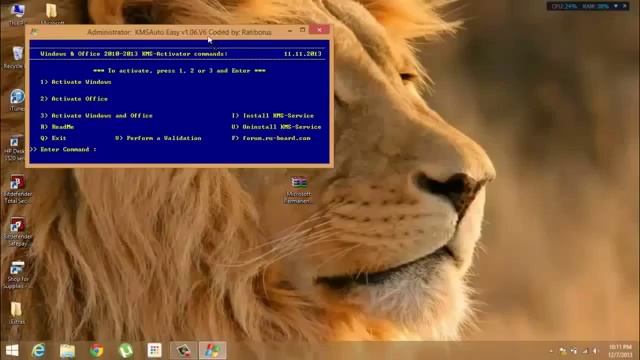This screenshot has height=360, width=640.
Task: Open uTorrent from the taskbar
Action: [126, 350]
